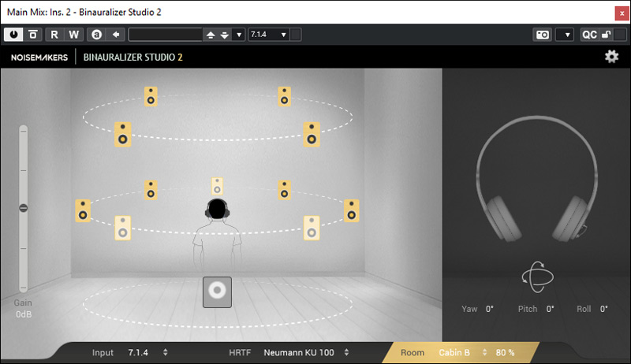Select the front left speaker

pos(151,190)
